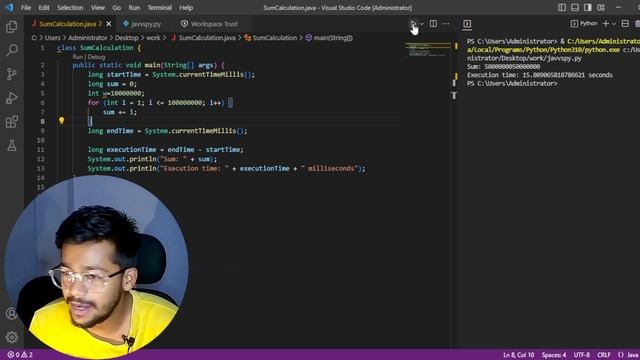Open the Selection menu
640x360 pixels.
tap(70, 7)
